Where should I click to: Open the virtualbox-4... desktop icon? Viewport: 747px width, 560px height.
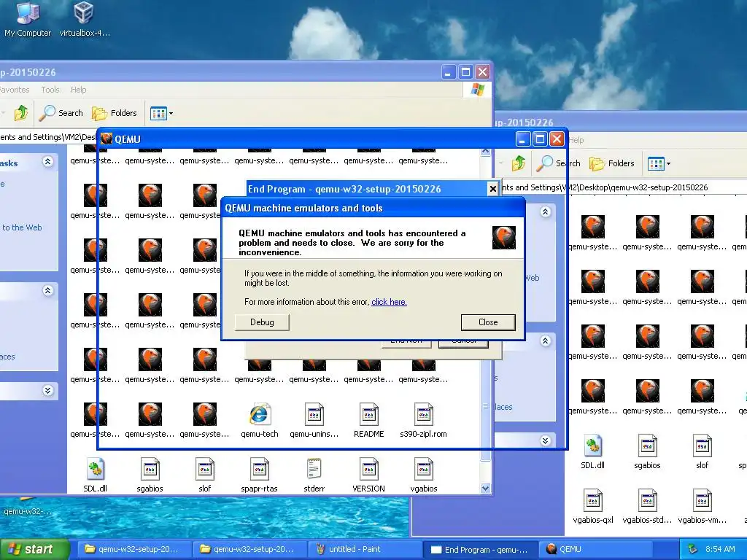(x=84, y=19)
